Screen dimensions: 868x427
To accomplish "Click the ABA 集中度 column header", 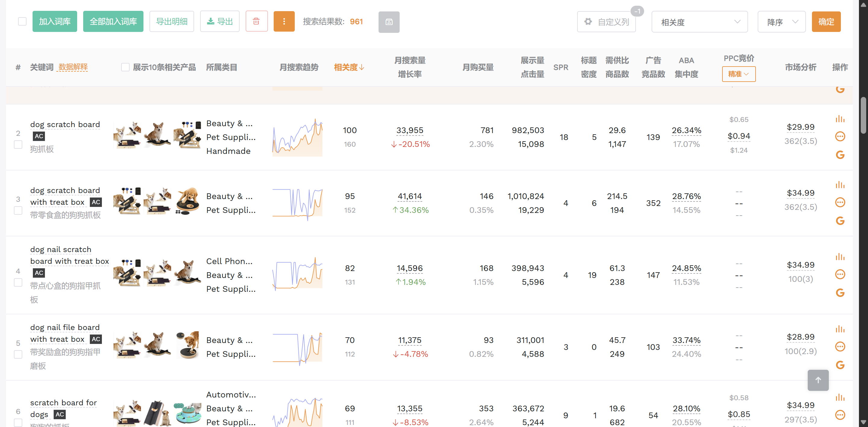I will click(x=686, y=67).
